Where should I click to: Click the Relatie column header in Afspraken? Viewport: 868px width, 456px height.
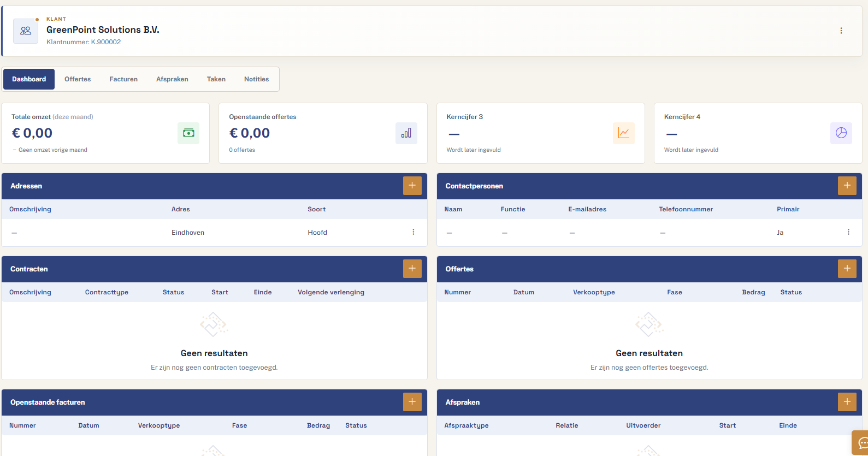[567, 425]
